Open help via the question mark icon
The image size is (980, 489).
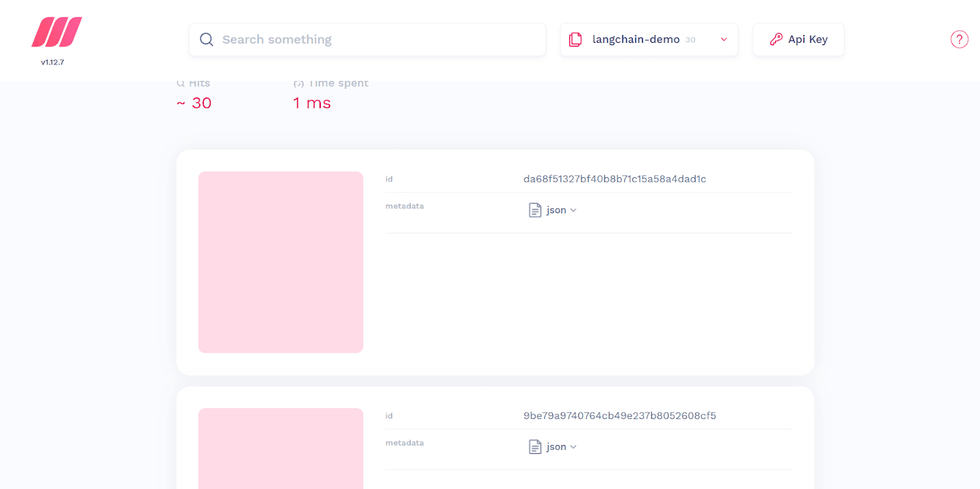(x=959, y=40)
